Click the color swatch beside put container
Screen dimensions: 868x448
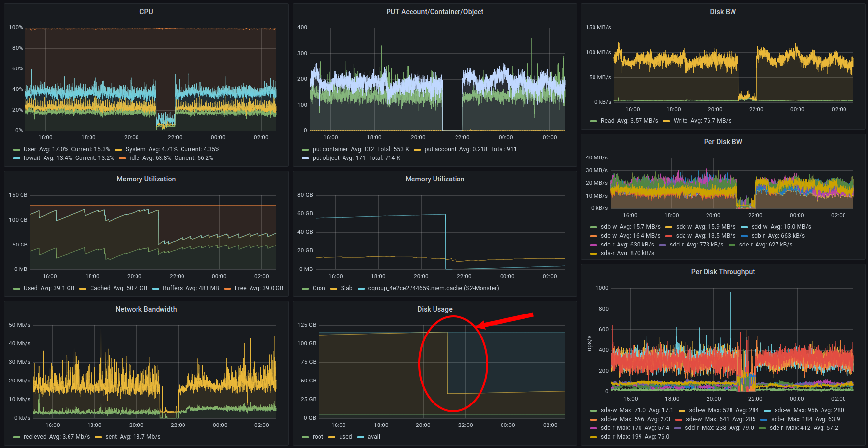(305, 150)
